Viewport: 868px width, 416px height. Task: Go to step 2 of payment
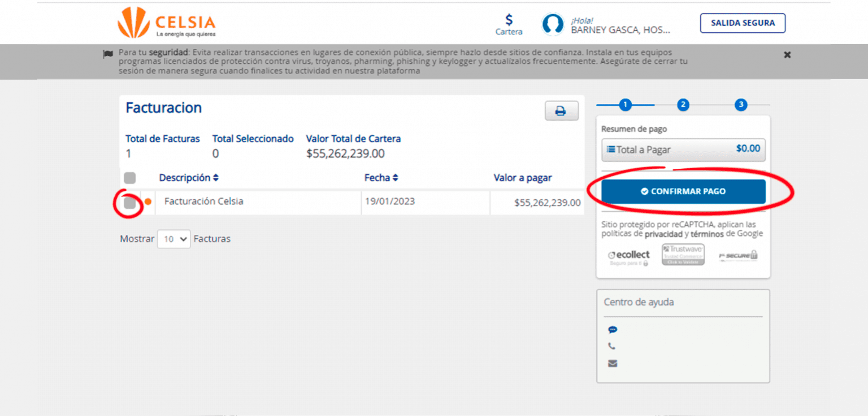683,104
